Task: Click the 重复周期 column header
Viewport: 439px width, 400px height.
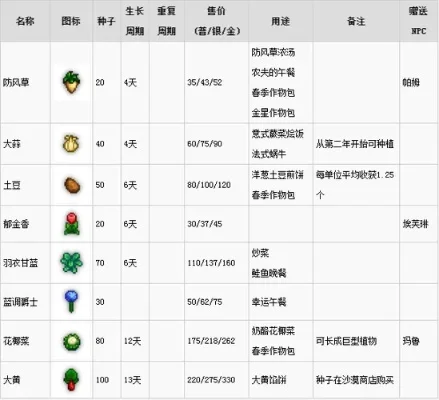Action: pyautogui.click(x=166, y=21)
